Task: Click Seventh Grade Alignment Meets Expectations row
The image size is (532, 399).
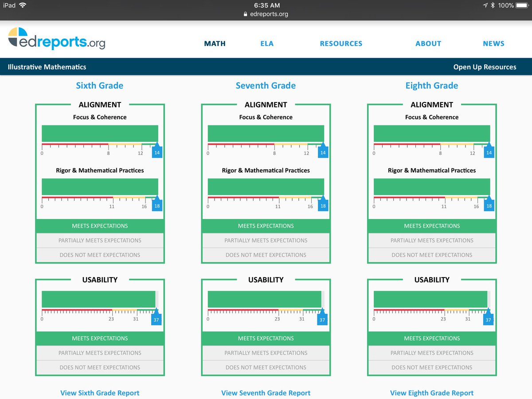Action: pos(266,226)
